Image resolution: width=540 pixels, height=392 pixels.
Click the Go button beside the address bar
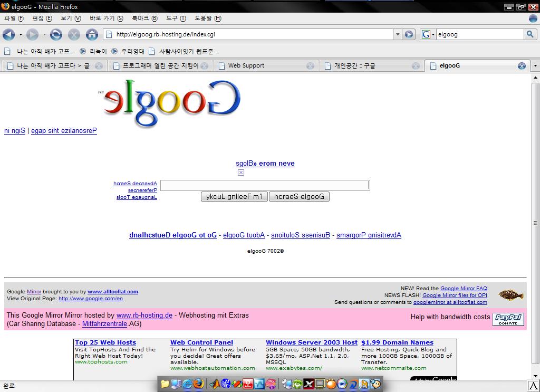tap(409, 34)
